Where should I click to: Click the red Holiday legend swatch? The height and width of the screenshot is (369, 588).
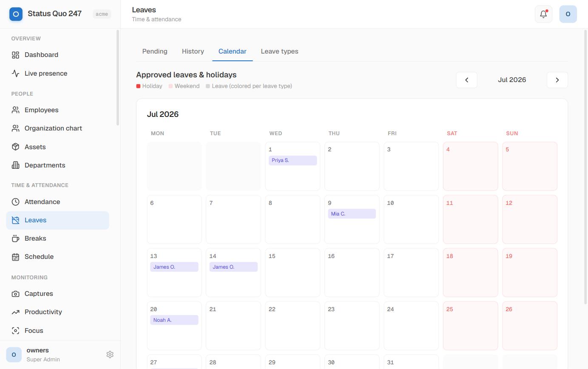point(138,86)
